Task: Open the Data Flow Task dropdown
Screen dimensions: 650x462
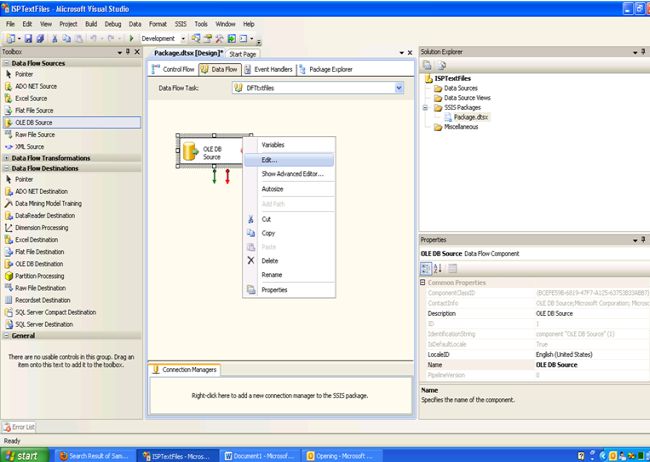Action: coord(399,88)
